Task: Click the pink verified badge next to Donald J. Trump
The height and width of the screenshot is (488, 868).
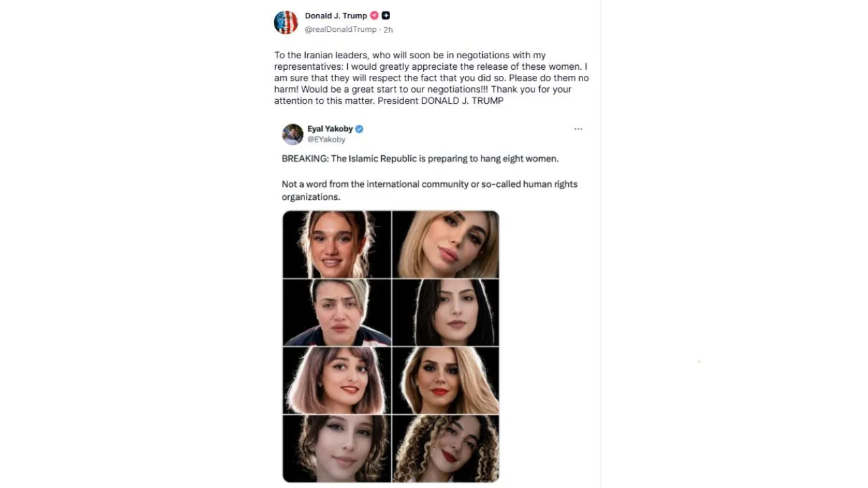Action: [374, 16]
